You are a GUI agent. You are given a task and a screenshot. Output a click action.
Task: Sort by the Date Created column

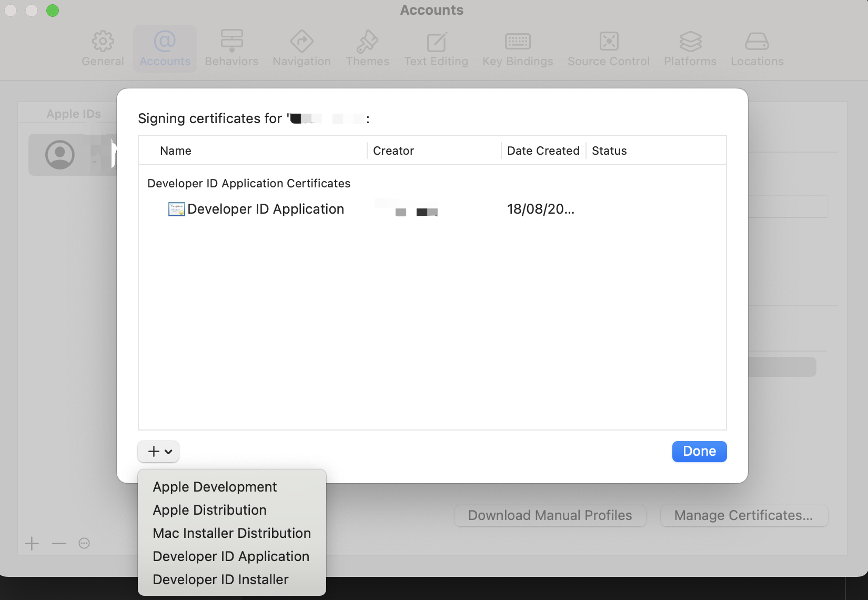coord(543,151)
